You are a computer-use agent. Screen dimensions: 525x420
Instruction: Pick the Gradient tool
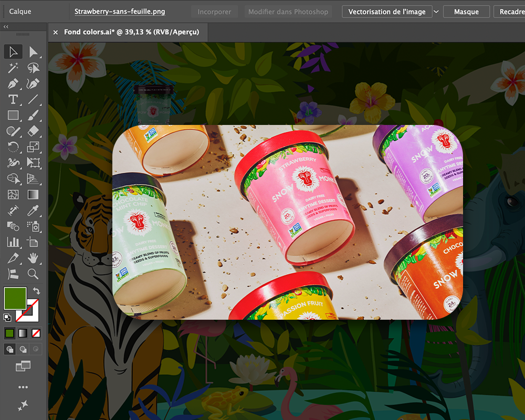click(x=33, y=195)
